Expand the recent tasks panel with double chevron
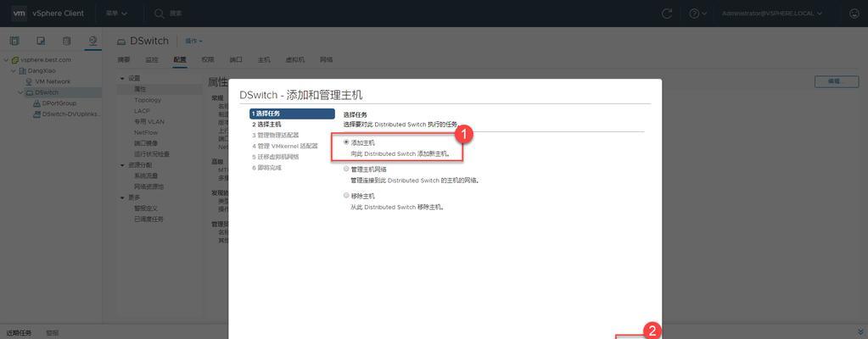 (860, 331)
